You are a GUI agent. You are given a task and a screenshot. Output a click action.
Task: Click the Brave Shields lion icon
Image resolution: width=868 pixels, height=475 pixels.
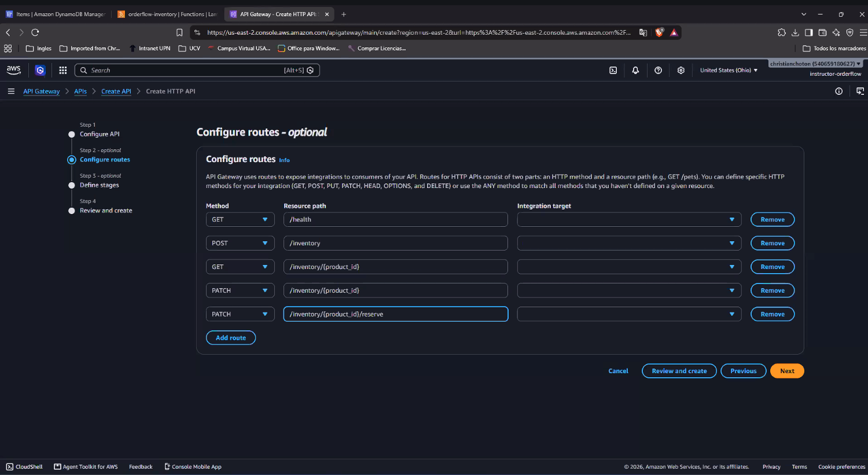[x=659, y=32]
